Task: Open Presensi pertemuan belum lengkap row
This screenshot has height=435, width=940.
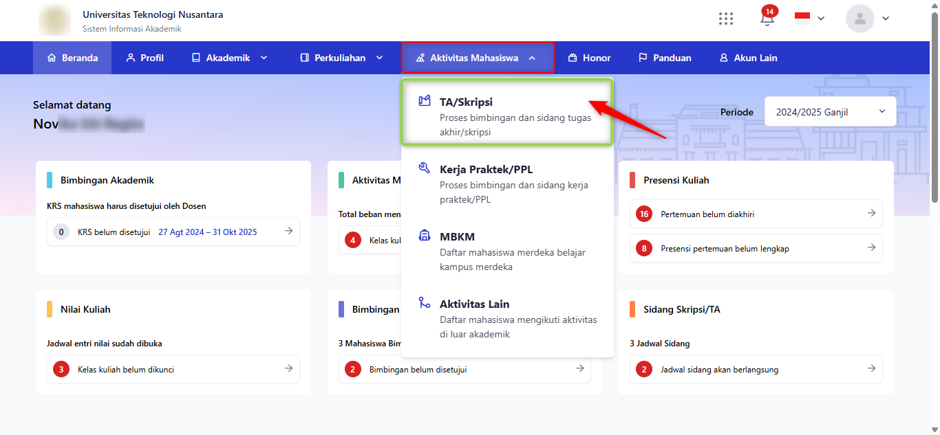Action: (x=756, y=248)
